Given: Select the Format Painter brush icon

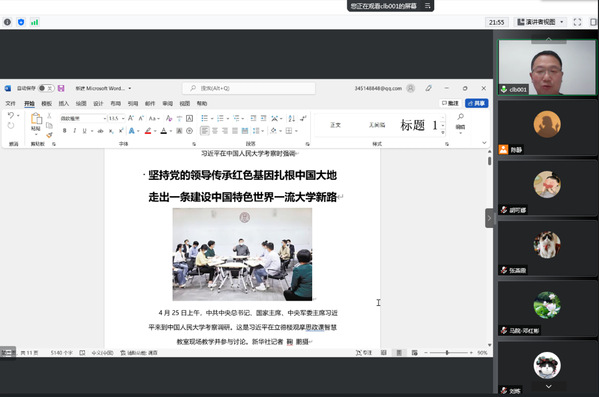Looking at the screenshot, I should tap(49, 135).
